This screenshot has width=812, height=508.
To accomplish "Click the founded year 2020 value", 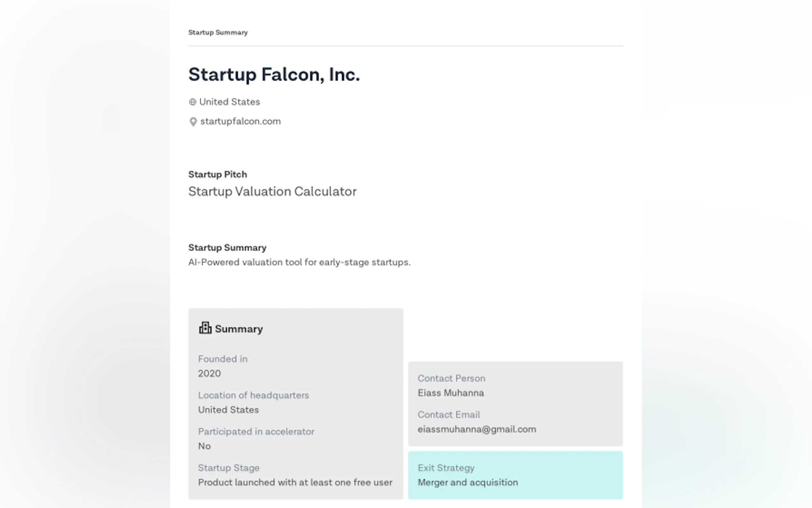I will [209, 374].
